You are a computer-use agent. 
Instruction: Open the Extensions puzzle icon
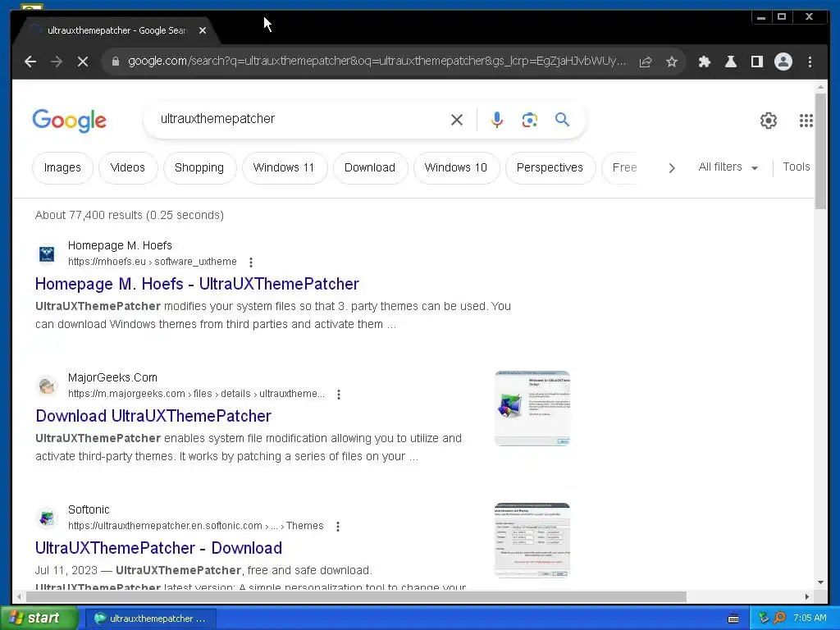tap(705, 62)
